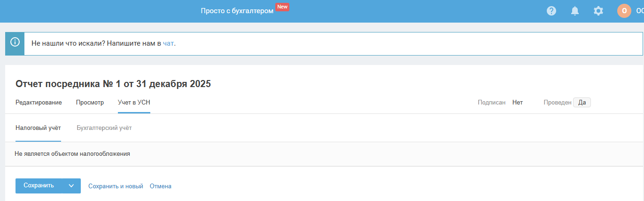Image resolution: width=644 pixels, height=201 pixels.
Task: Click the "Не является объектом налогообложения" row
Action: pyautogui.click(x=72, y=154)
